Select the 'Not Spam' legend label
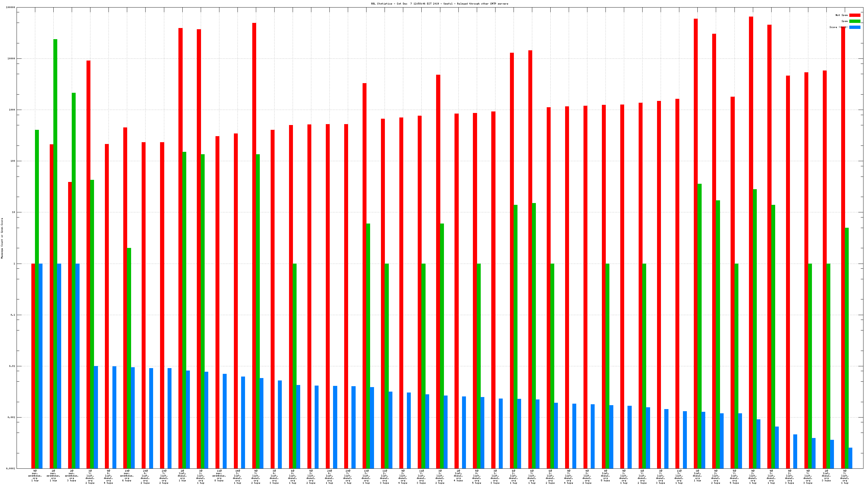Image resolution: width=868 pixels, height=488 pixels. click(x=841, y=15)
